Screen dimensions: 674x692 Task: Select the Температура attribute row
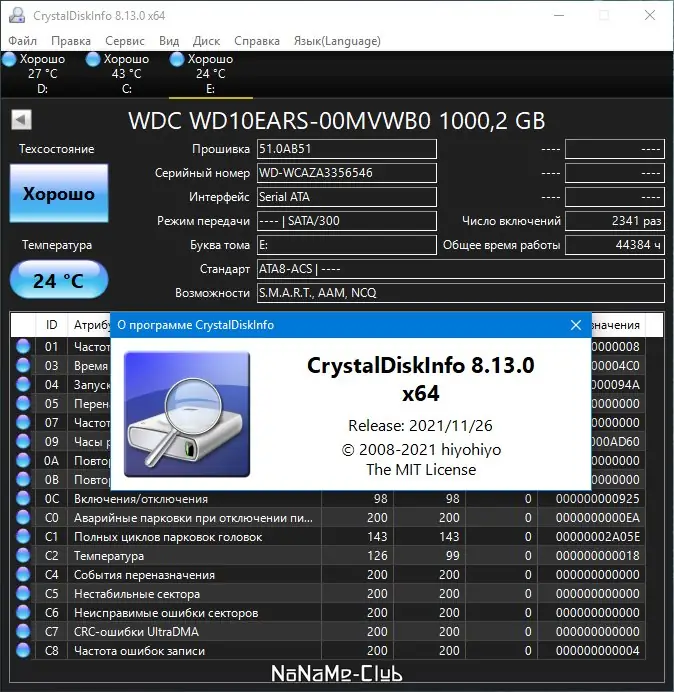point(327,556)
